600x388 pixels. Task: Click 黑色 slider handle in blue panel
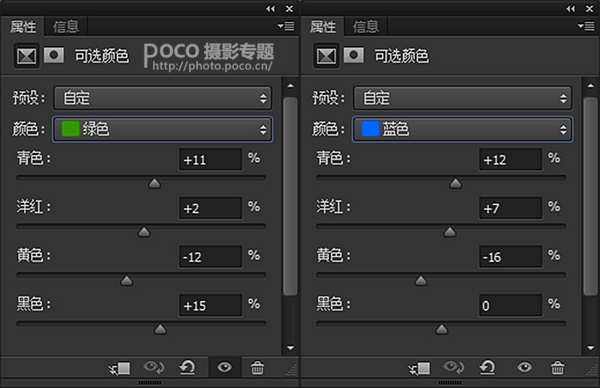442,329
